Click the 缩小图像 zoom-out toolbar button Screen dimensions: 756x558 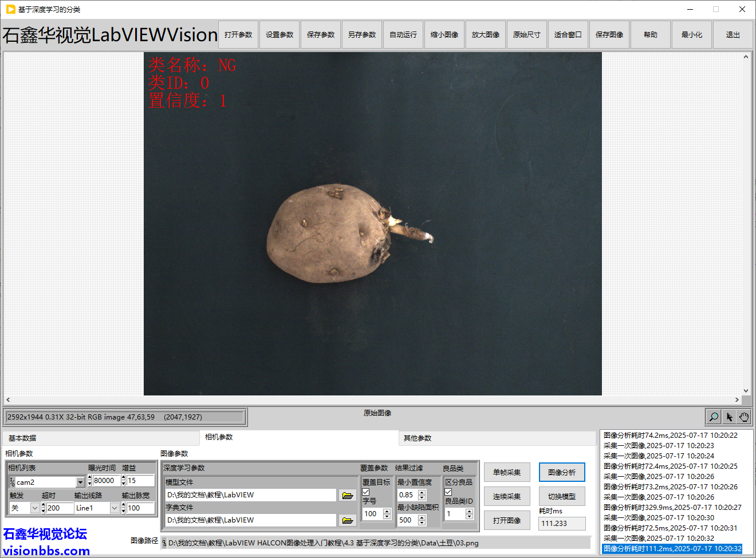tap(444, 35)
